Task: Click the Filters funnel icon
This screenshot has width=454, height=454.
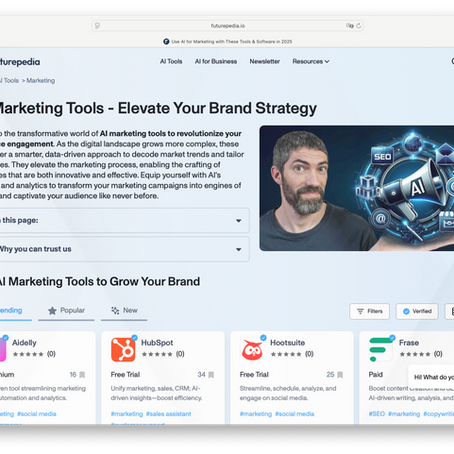Action: pos(360,311)
